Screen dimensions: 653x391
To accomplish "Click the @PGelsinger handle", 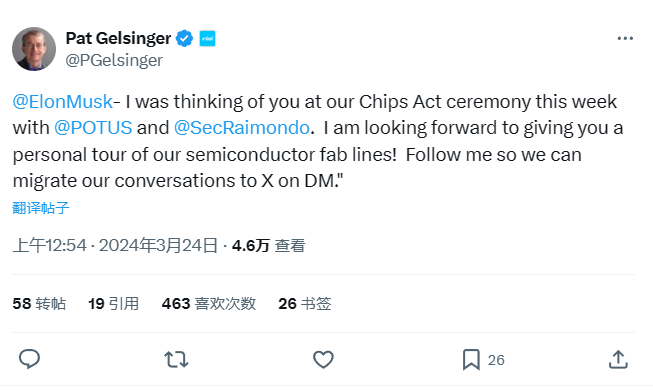I will point(114,60).
